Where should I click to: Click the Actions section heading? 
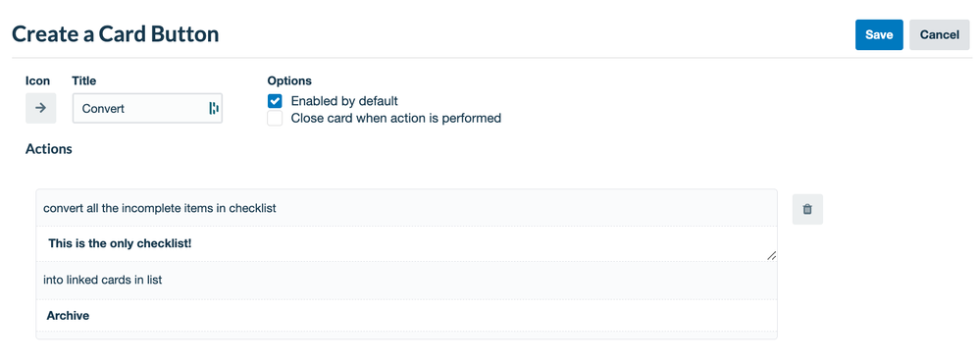click(49, 149)
